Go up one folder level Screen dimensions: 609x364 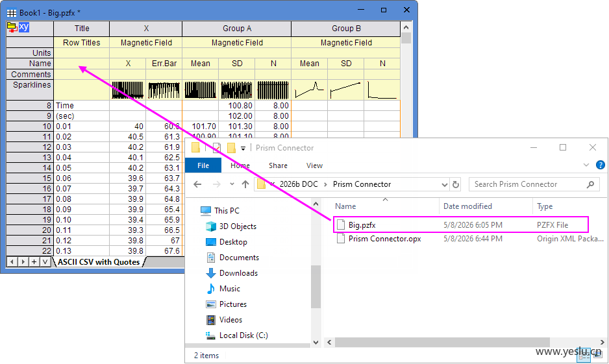[x=245, y=184]
